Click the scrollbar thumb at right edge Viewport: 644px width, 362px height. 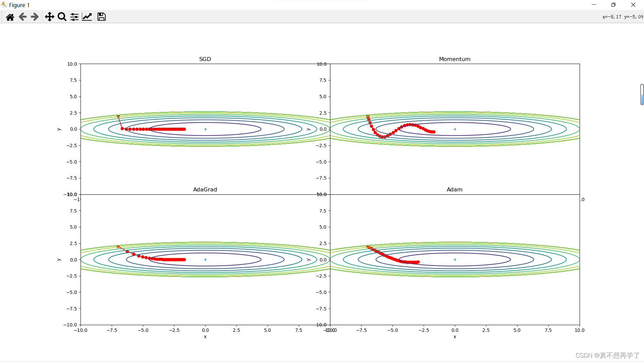pos(642,95)
